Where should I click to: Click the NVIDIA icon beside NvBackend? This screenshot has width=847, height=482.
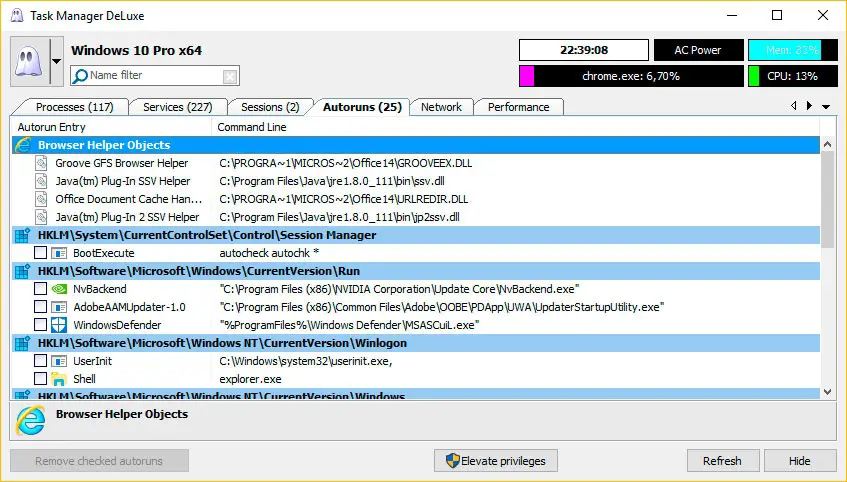59,289
